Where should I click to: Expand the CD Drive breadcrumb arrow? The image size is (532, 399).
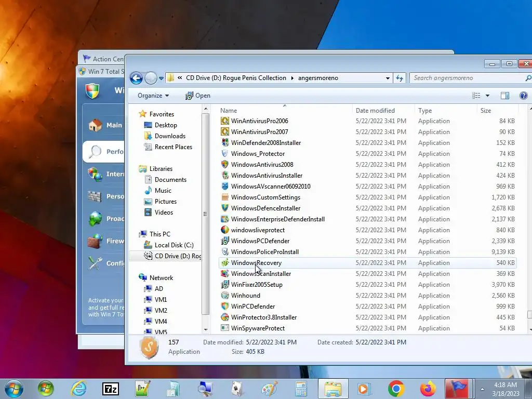tap(292, 78)
